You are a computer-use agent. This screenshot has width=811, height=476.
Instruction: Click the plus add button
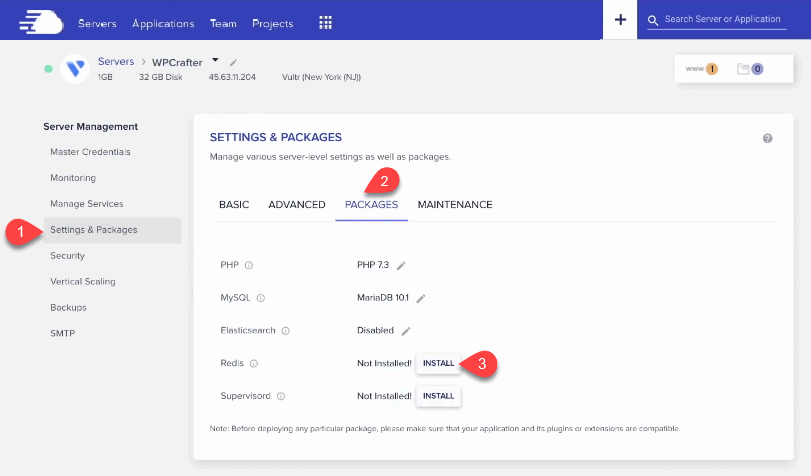[x=620, y=20]
